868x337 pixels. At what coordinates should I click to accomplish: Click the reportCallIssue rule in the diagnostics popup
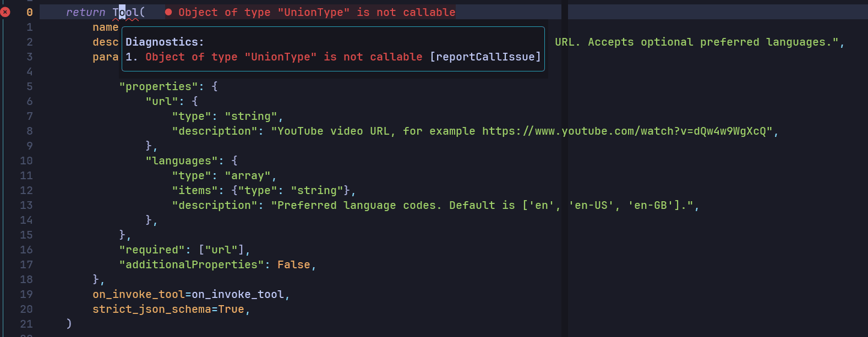(x=485, y=57)
